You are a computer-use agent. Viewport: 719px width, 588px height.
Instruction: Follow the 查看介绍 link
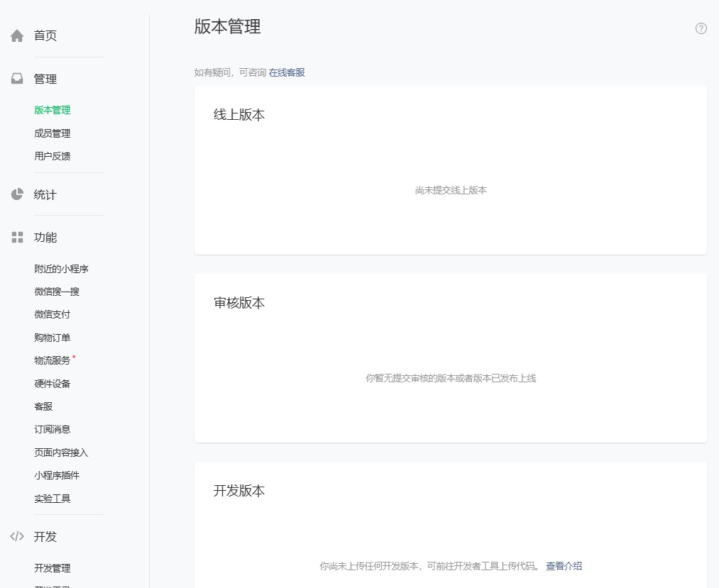564,566
